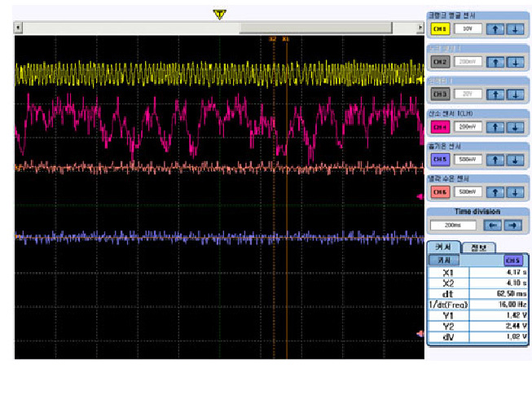This screenshot has height=417, width=532.
Task: Click the 커서 button inside cursor panel
Action: [x=444, y=260]
